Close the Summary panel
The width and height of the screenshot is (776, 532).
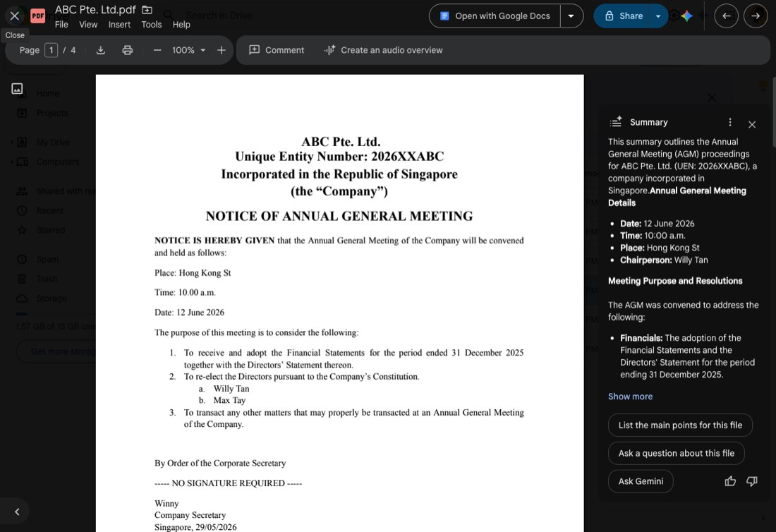(752, 124)
